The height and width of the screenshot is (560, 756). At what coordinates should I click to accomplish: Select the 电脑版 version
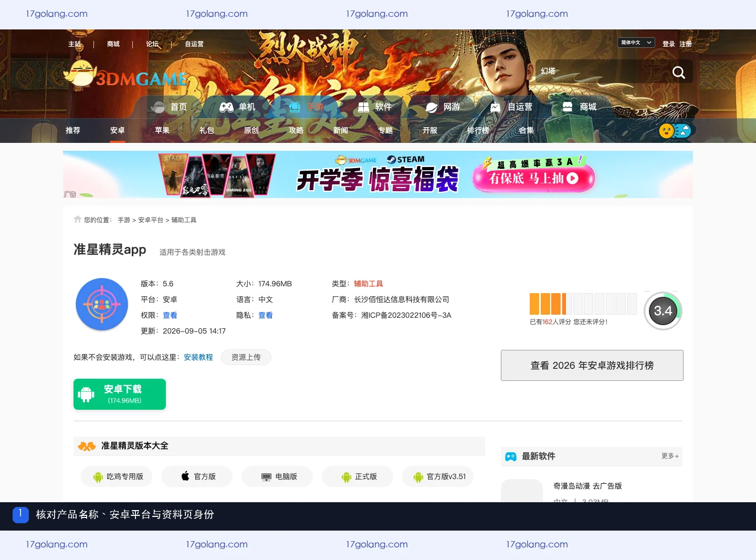point(277,476)
